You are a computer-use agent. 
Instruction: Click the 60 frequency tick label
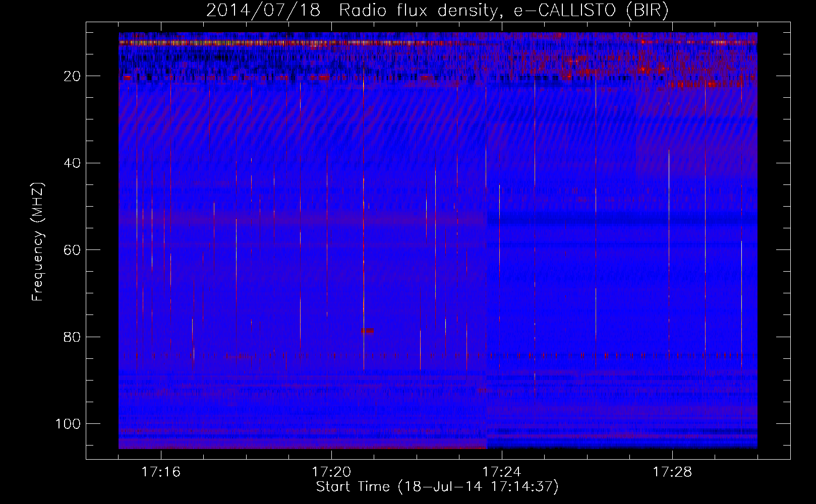click(73, 250)
